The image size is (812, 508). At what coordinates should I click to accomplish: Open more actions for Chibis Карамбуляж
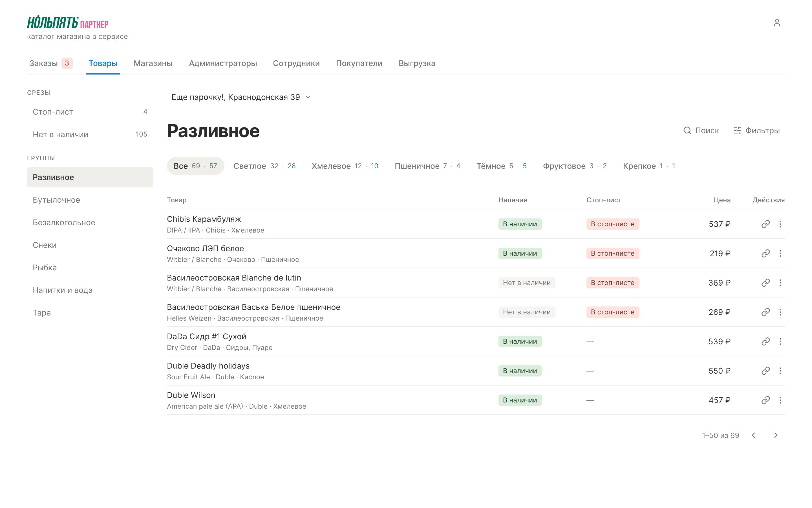click(x=780, y=224)
